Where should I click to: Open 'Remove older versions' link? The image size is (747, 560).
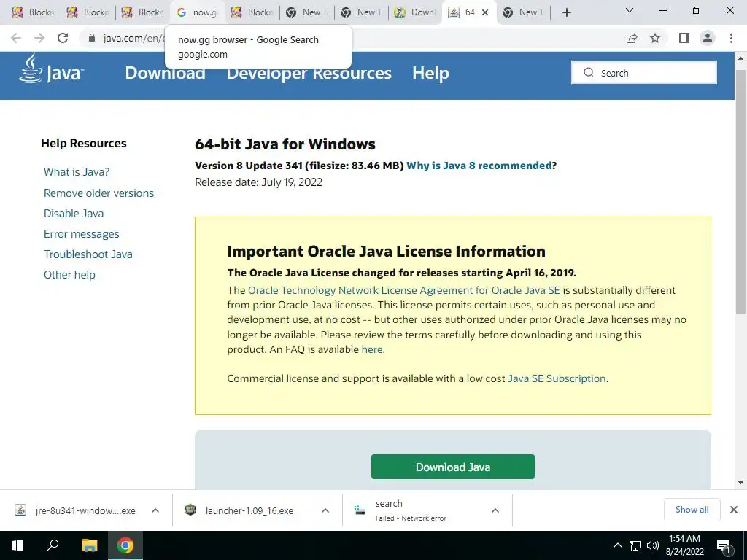point(98,192)
